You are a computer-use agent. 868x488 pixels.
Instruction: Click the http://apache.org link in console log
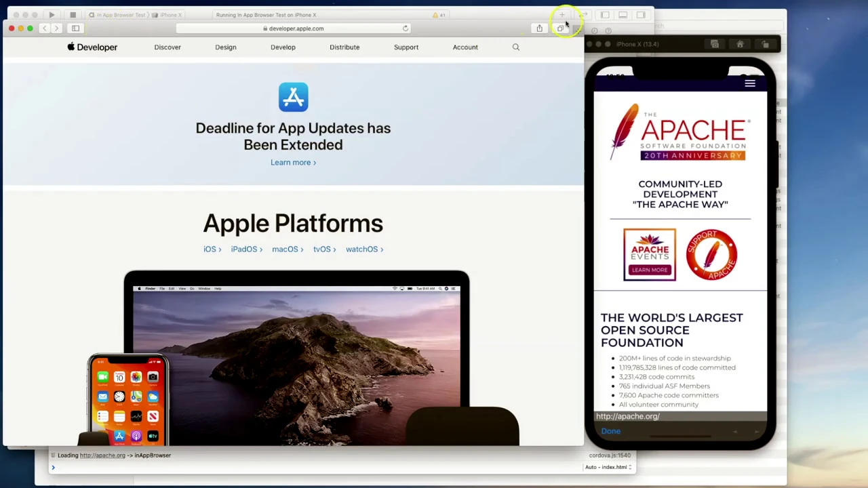[x=102, y=455]
